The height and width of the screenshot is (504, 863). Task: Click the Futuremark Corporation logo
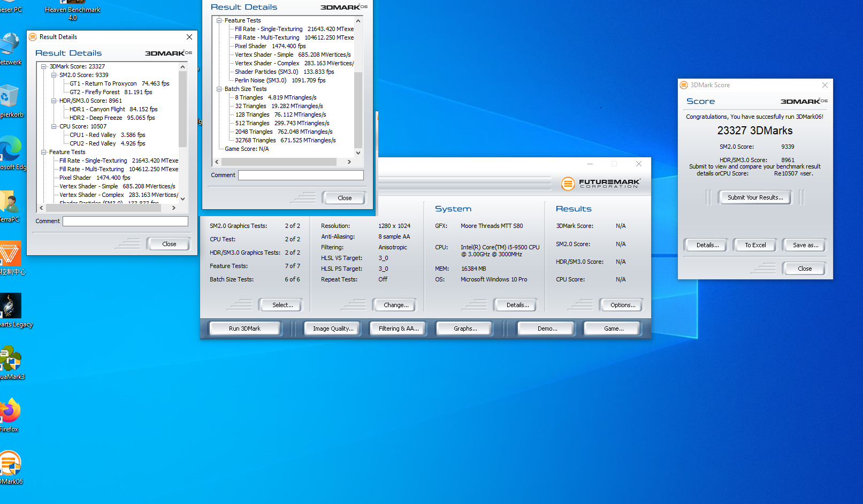(x=600, y=184)
